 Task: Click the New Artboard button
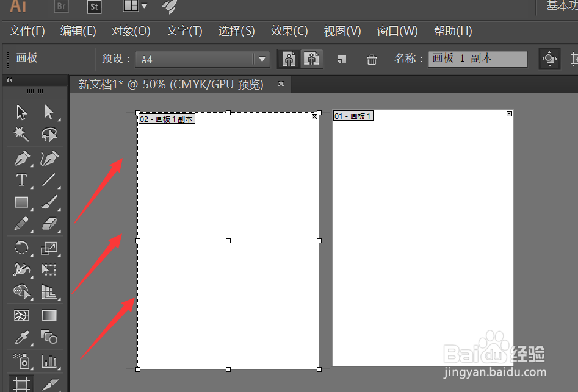click(341, 59)
